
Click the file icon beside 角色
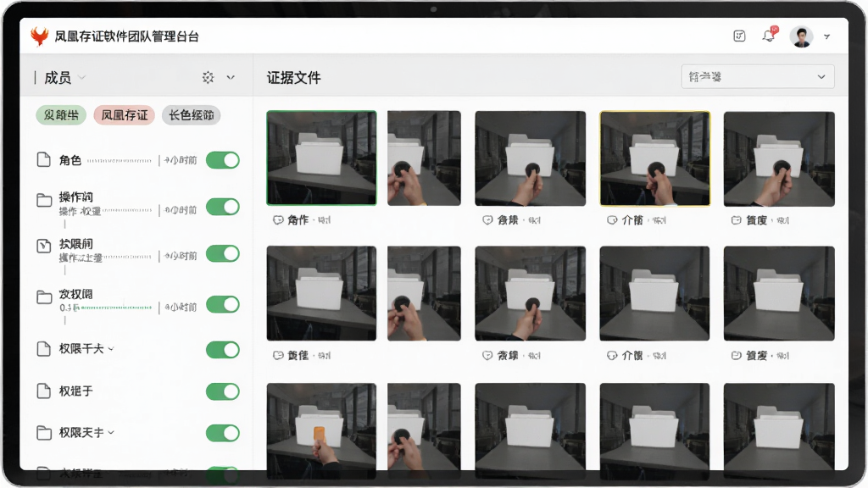click(44, 160)
